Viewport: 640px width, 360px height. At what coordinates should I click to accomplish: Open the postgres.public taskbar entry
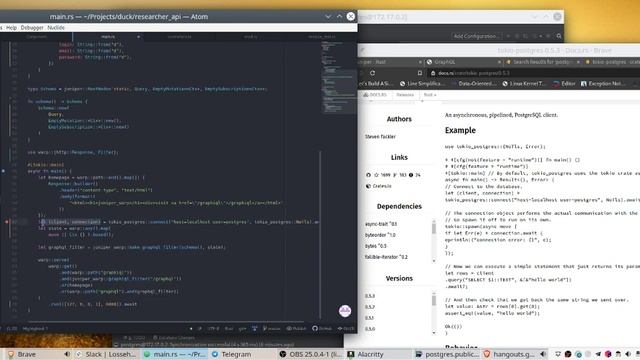pos(447,354)
